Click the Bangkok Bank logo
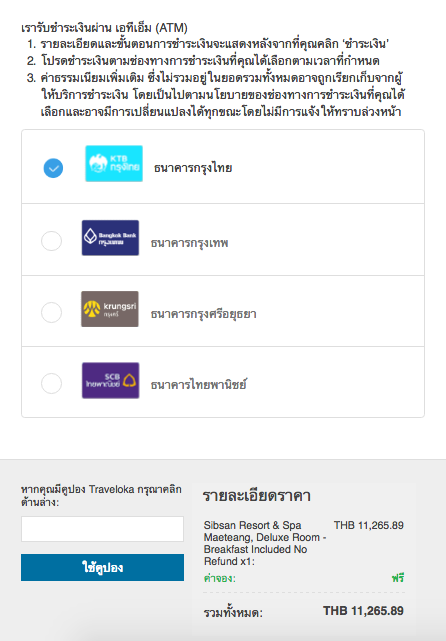 click(110, 238)
